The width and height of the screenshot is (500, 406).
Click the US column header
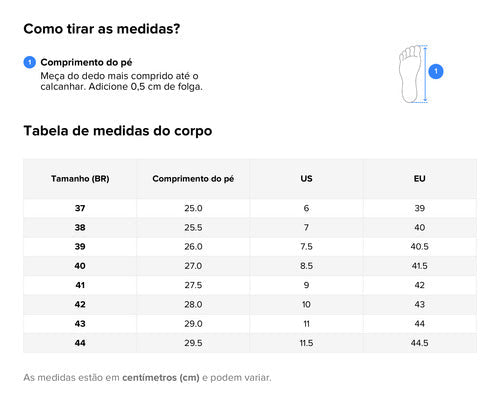[x=306, y=179]
